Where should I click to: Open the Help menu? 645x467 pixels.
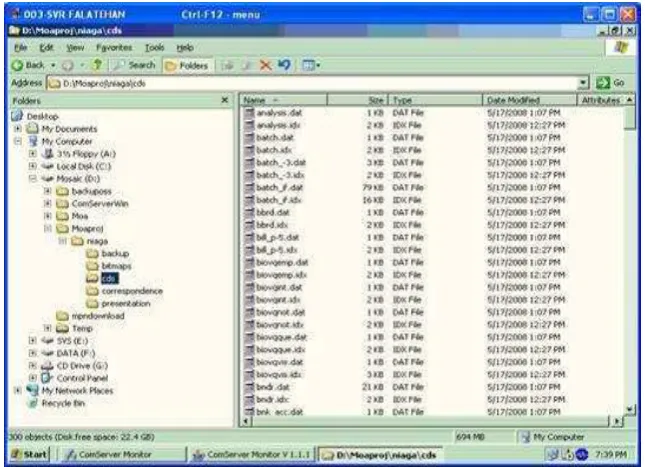pos(185,48)
